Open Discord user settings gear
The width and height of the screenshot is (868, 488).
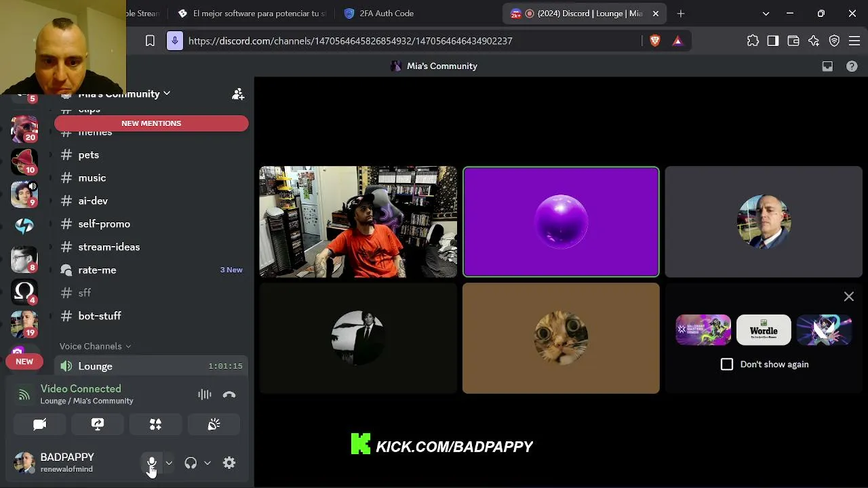click(x=229, y=463)
